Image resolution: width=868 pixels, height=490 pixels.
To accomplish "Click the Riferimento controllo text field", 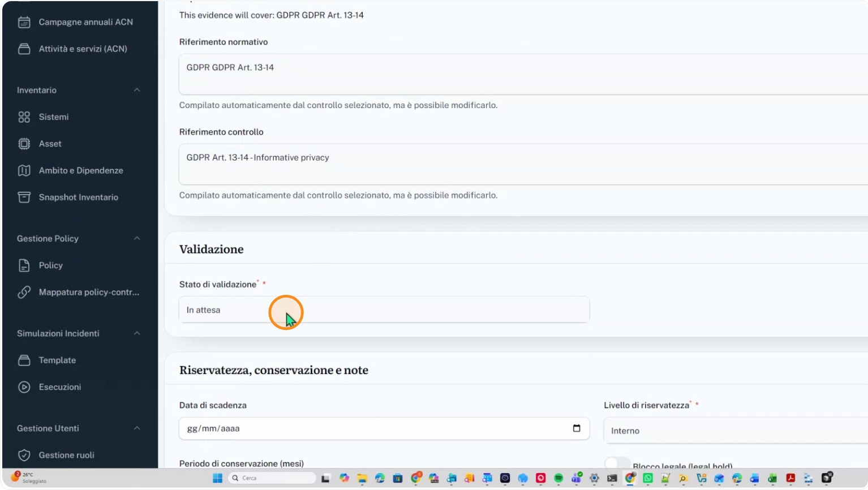I will 523,164.
